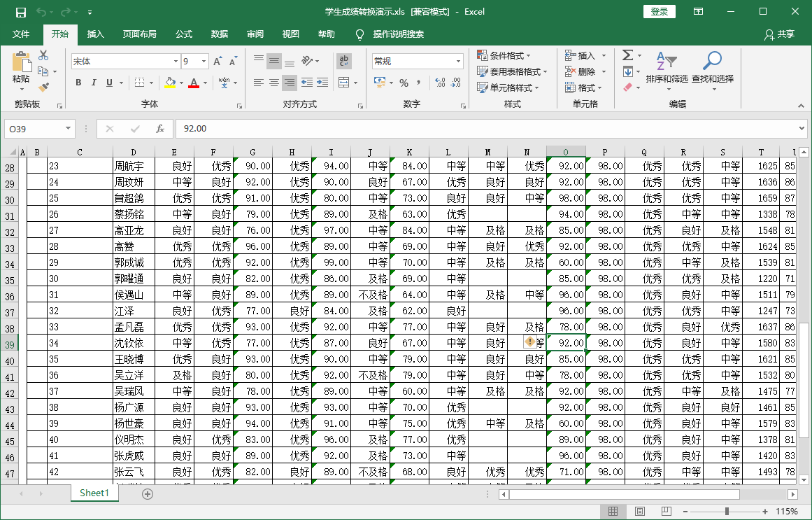Select the Sheet1 worksheet tab
Image resolution: width=812 pixels, height=520 pixels.
94,493
